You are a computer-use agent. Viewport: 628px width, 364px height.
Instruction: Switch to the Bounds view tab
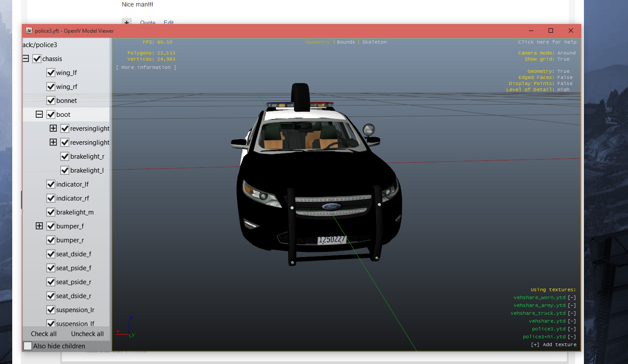[x=346, y=42]
